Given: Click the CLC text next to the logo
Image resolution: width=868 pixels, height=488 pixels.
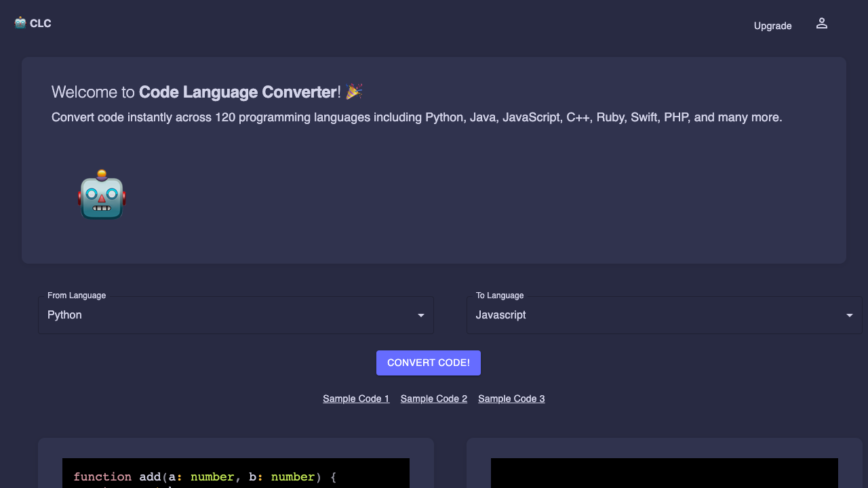Looking at the screenshot, I should (40, 22).
